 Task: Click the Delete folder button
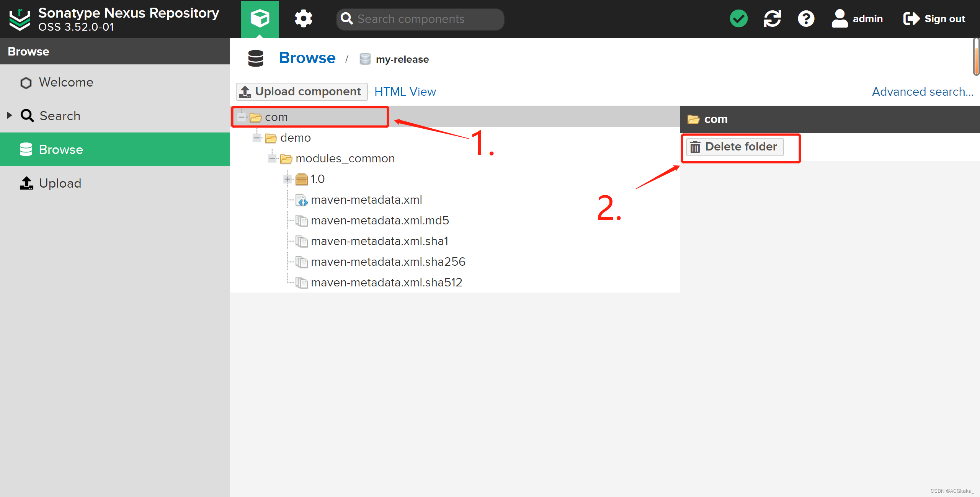click(x=735, y=147)
